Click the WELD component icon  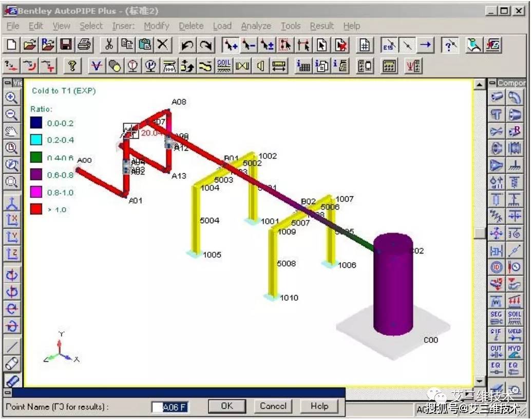click(x=514, y=335)
